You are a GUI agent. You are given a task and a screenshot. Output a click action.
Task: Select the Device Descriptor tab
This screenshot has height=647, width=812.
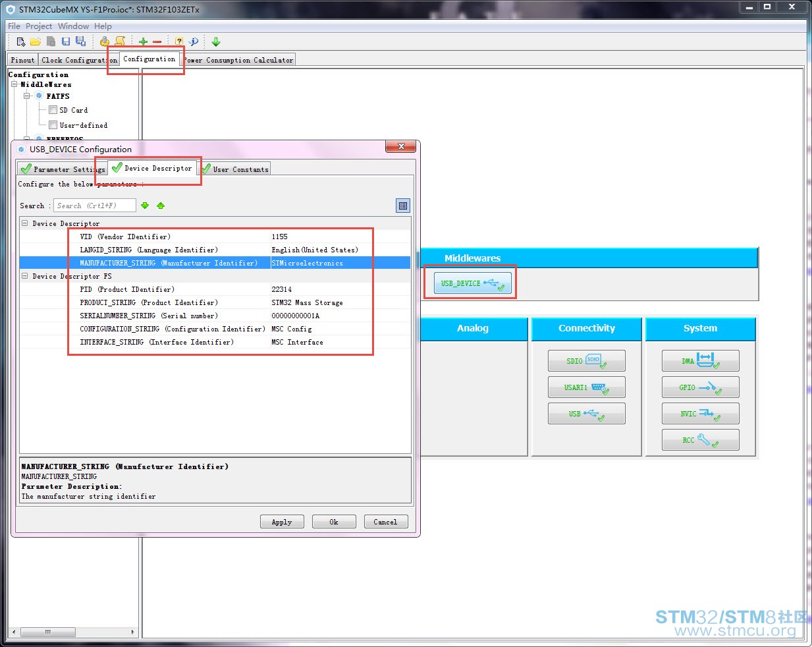tap(153, 168)
